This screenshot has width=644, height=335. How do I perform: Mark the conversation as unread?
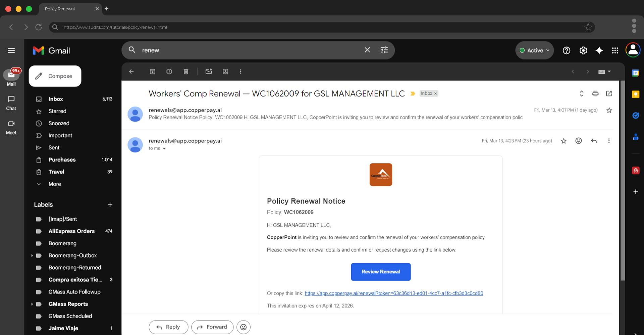point(209,71)
